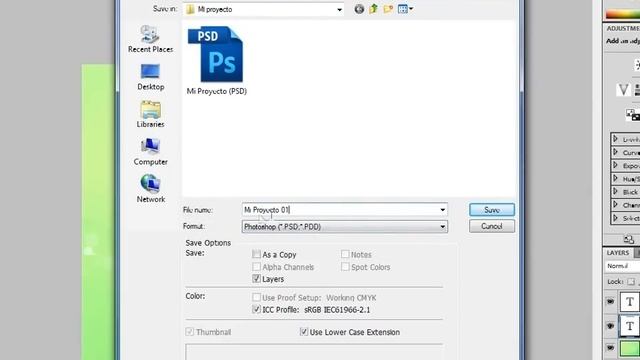Open Recent Places in the sidebar
Viewport: 640px width, 360px height.
pos(150,39)
